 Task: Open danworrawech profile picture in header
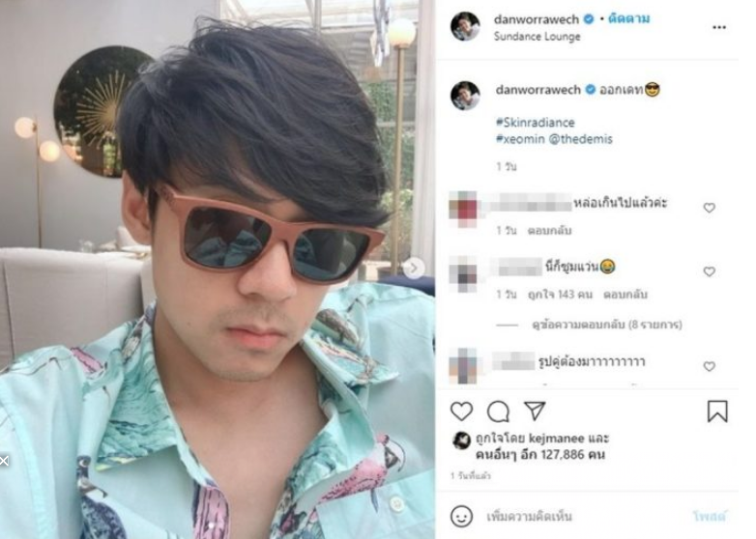(x=465, y=26)
